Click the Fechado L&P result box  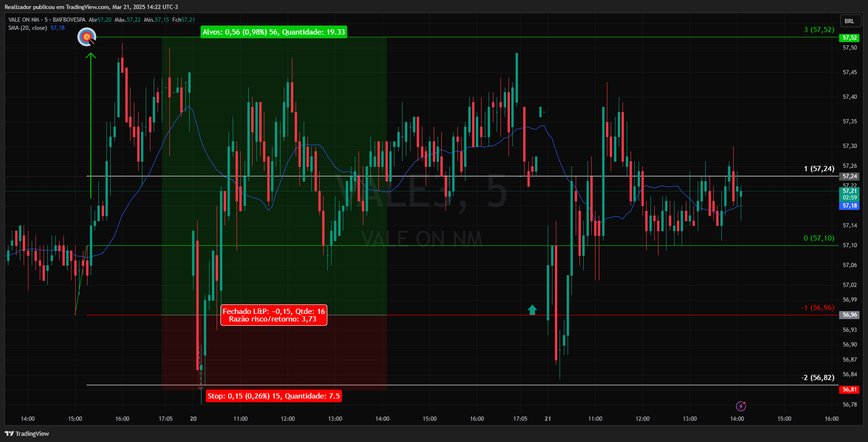pyautogui.click(x=274, y=315)
